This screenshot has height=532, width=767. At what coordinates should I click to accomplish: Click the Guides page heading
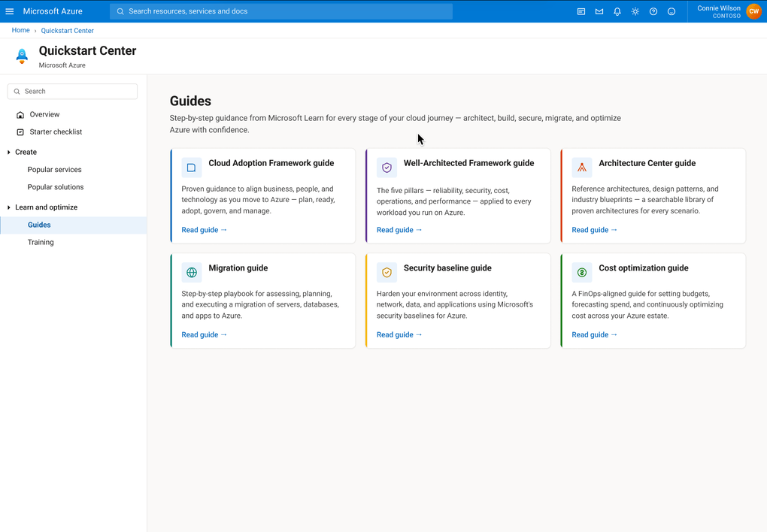(x=190, y=101)
